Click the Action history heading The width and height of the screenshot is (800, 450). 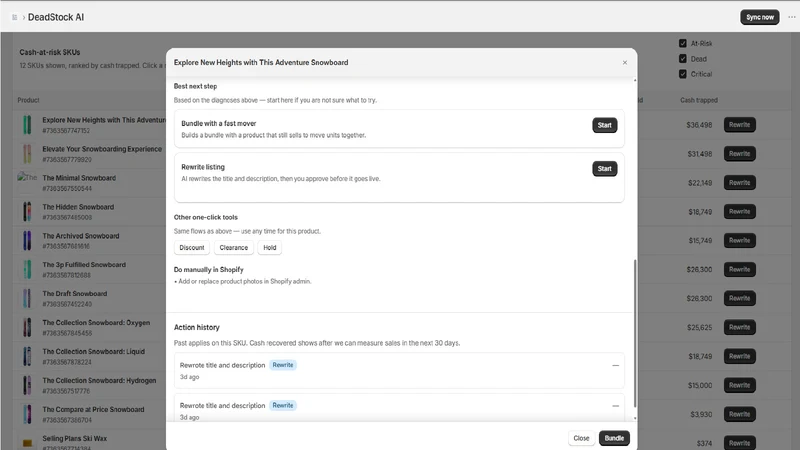(196, 328)
